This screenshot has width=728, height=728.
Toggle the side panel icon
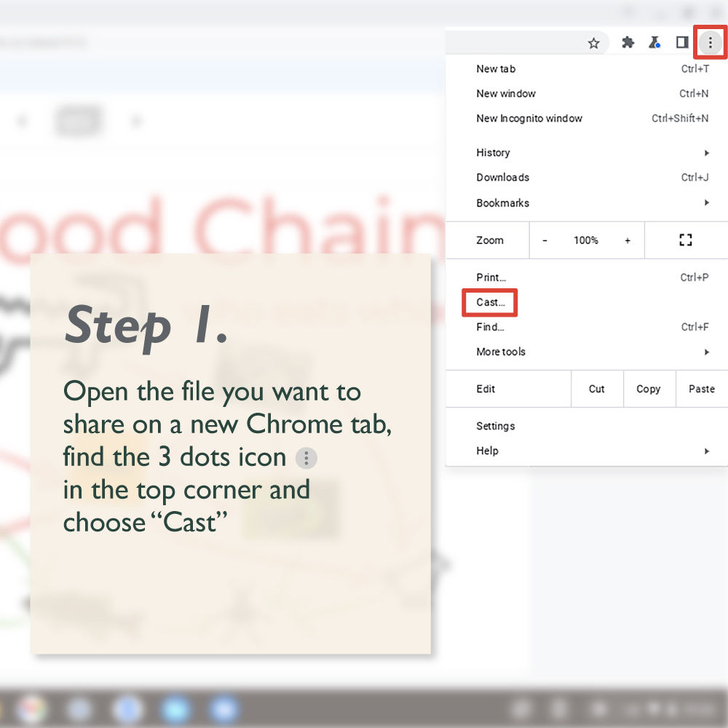tap(682, 43)
